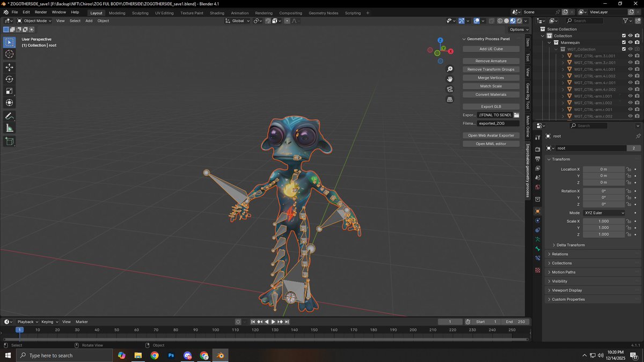The height and width of the screenshot is (362, 644).
Task: Click the viewport zoom magnifier icon
Action: (x=450, y=69)
